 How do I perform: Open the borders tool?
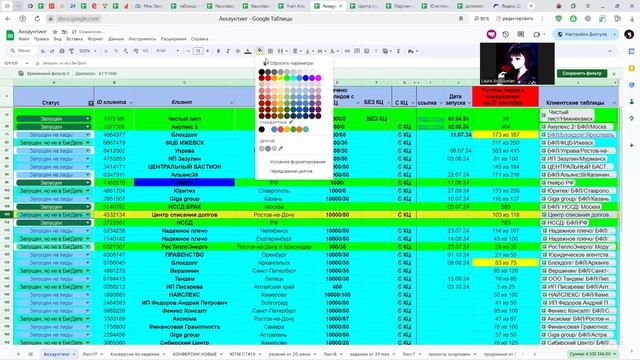tap(270, 51)
